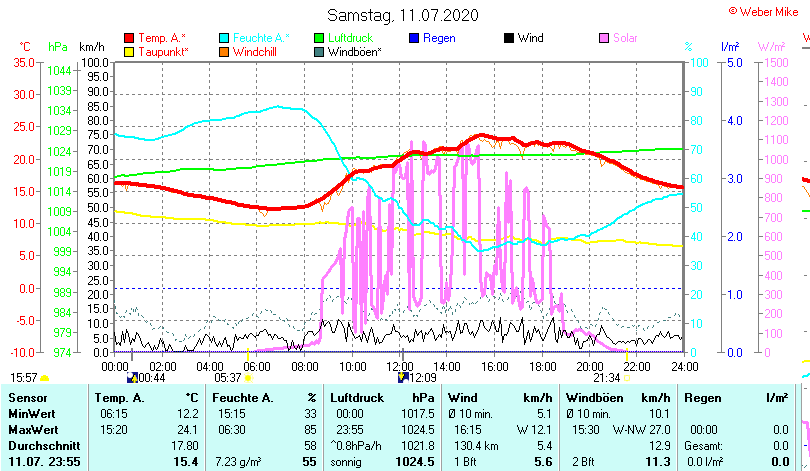Click the 1 Bft wind force value

click(x=465, y=462)
